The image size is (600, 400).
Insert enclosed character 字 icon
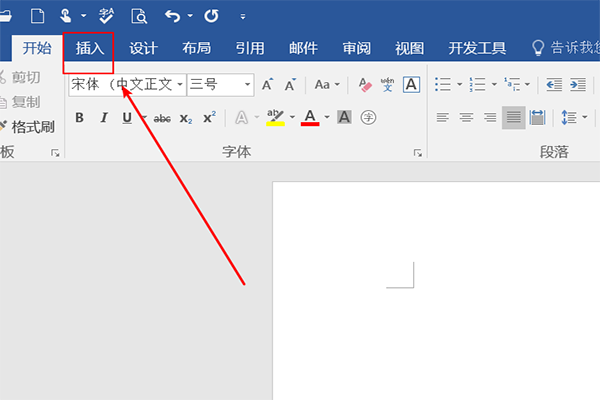[x=368, y=118]
